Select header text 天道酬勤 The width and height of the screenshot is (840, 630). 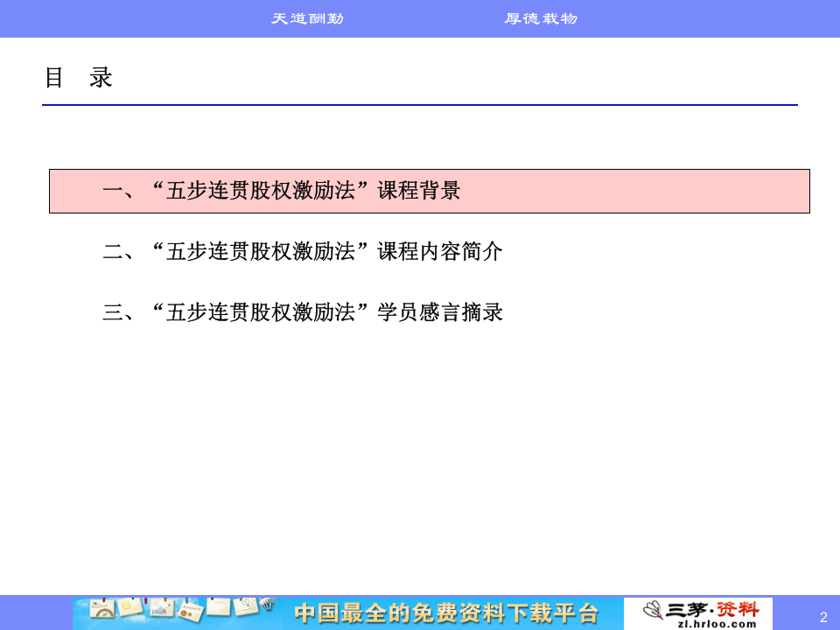(307, 18)
